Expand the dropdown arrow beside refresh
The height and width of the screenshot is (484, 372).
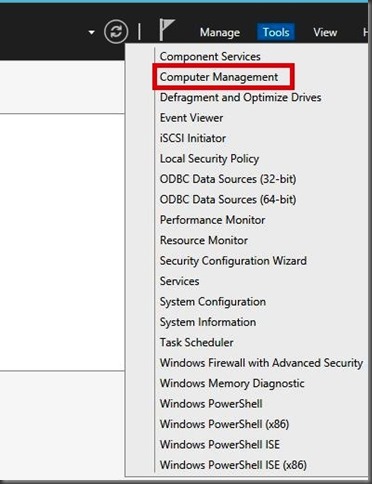[x=91, y=32]
